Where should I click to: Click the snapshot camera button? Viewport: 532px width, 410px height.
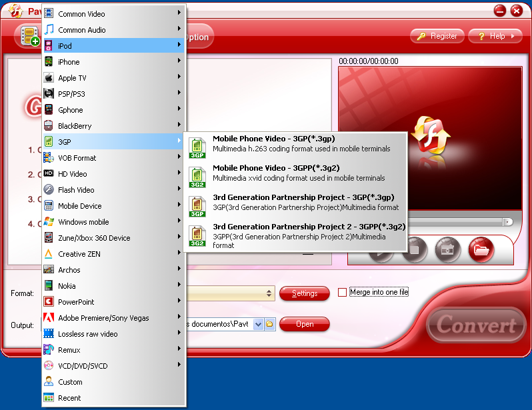(x=447, y=250)
